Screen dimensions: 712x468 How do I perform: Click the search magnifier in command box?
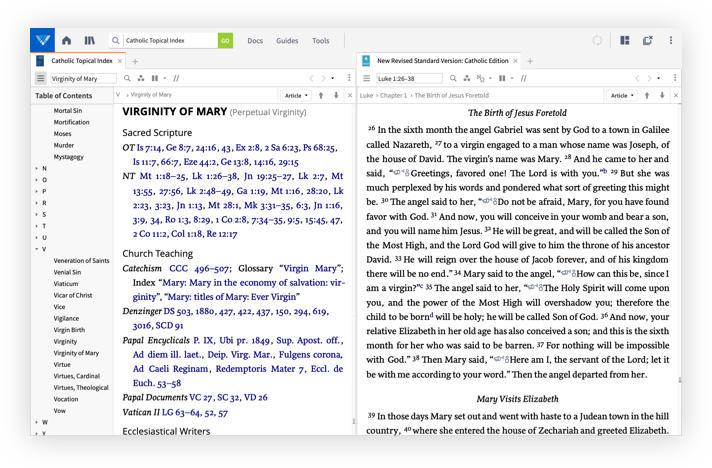point(116,40)
